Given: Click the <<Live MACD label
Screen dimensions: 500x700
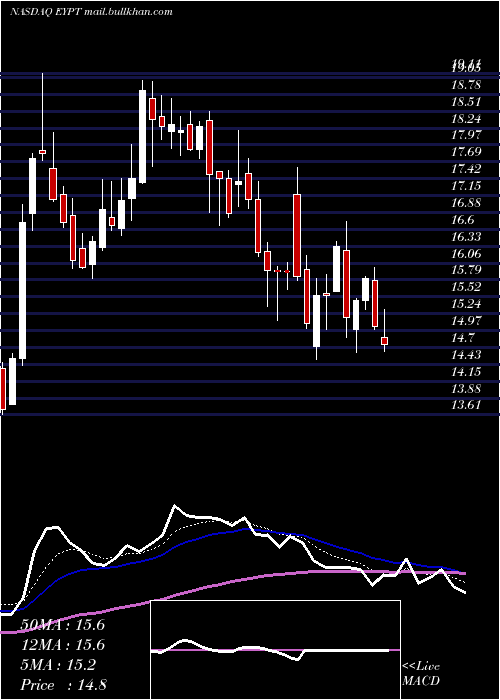Looking at the screenshot, I should (421, 673).
